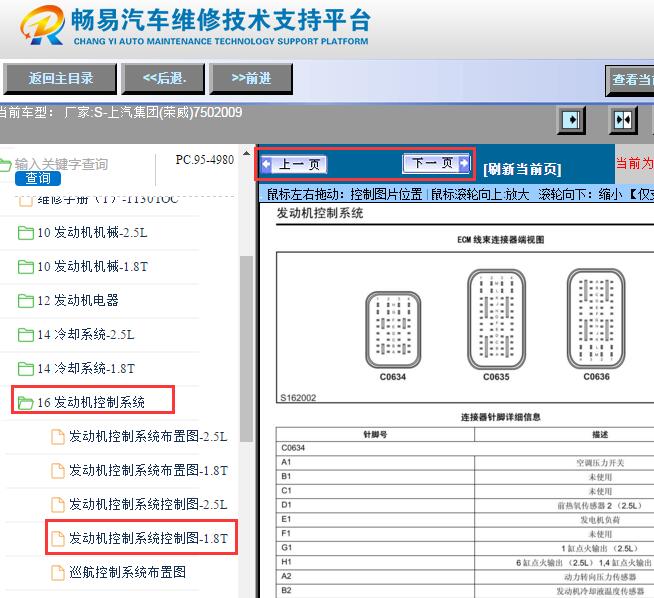Click the C0635 connector diagram
Screen dimensions: 654x598
(x=496, y=319)
